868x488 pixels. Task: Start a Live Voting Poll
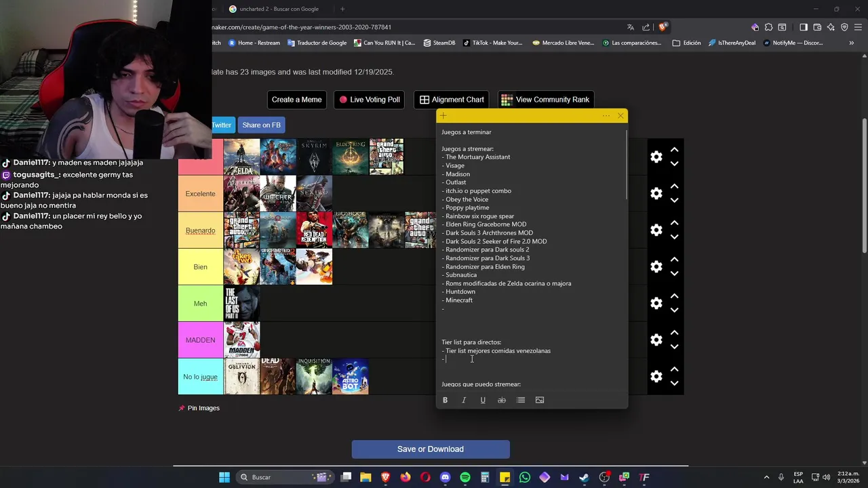pos(370,100)
